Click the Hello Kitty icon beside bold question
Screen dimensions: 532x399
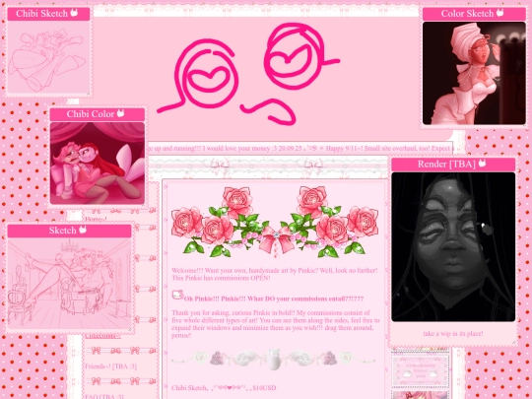click(177, 295)
